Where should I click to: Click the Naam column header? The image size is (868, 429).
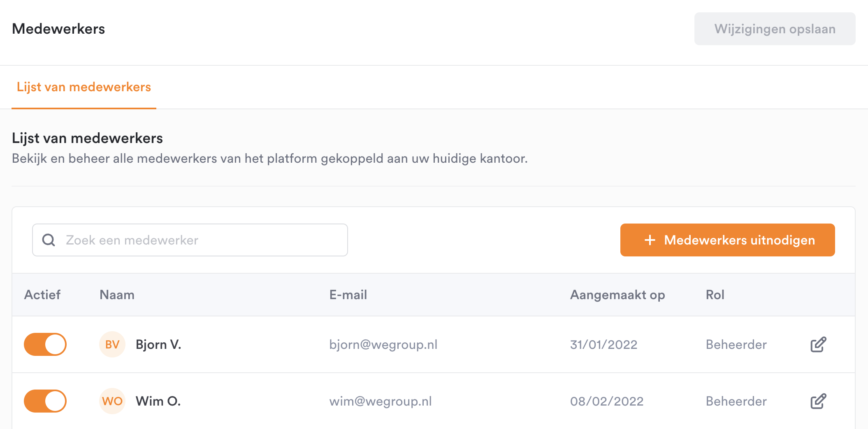coord(117,295)
